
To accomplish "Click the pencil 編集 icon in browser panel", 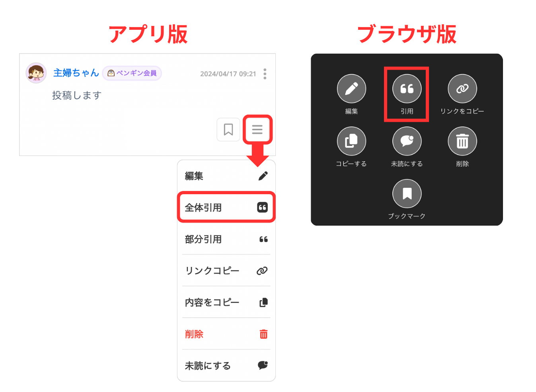I will pos(351,89).
